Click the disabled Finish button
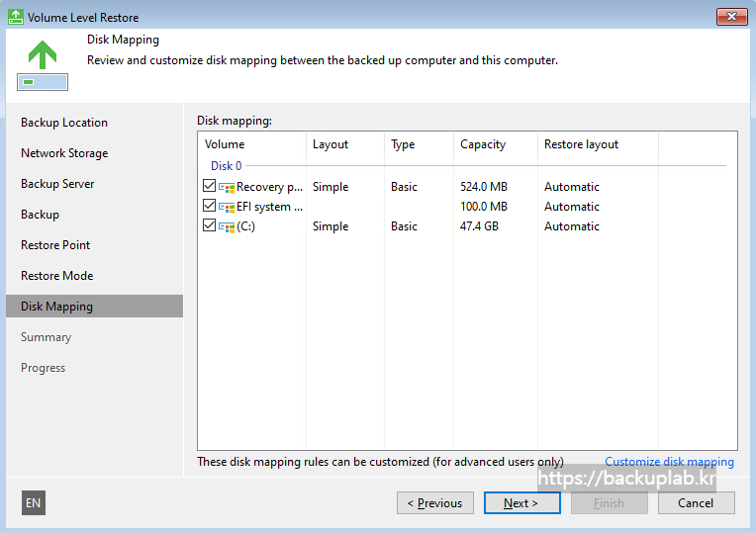The image size is (756, 533). tap(609, 503)
